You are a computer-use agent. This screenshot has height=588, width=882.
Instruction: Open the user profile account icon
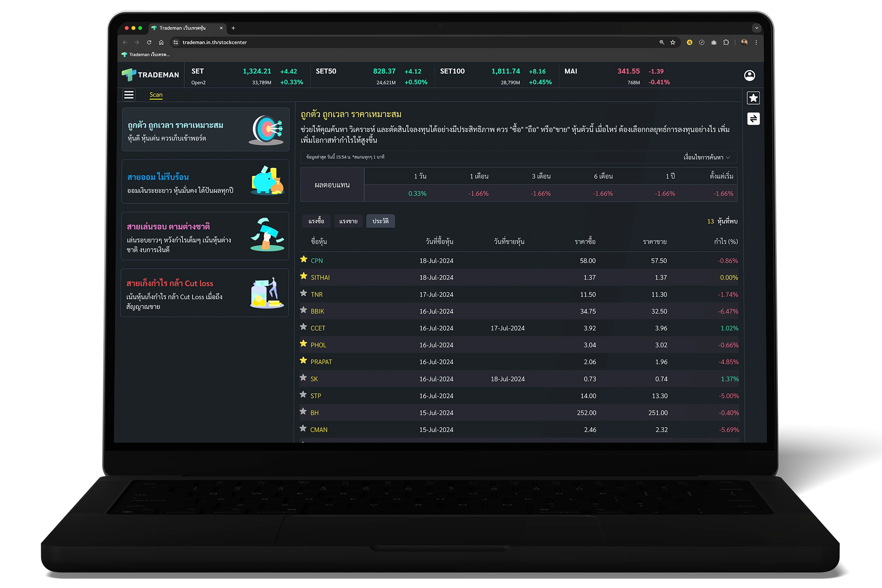pyautogui.click(x=750, y=75)
